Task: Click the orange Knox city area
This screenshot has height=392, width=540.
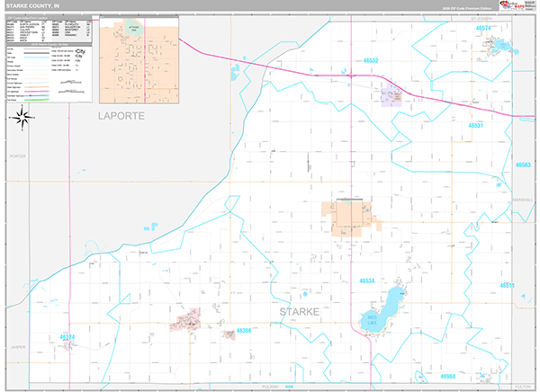Action: (x=347, y=217)
